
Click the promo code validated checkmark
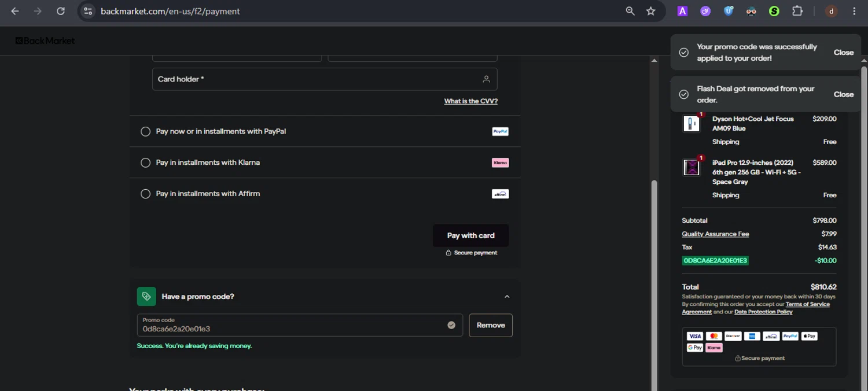[x=451, y=325]
